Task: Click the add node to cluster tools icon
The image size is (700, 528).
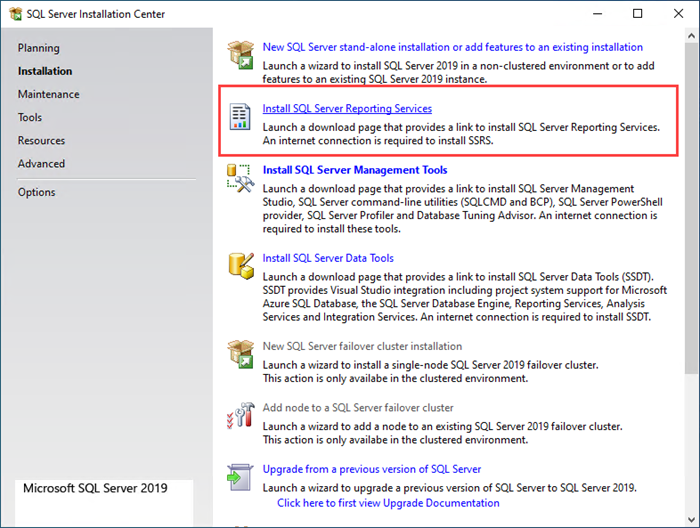Action: 241,416
